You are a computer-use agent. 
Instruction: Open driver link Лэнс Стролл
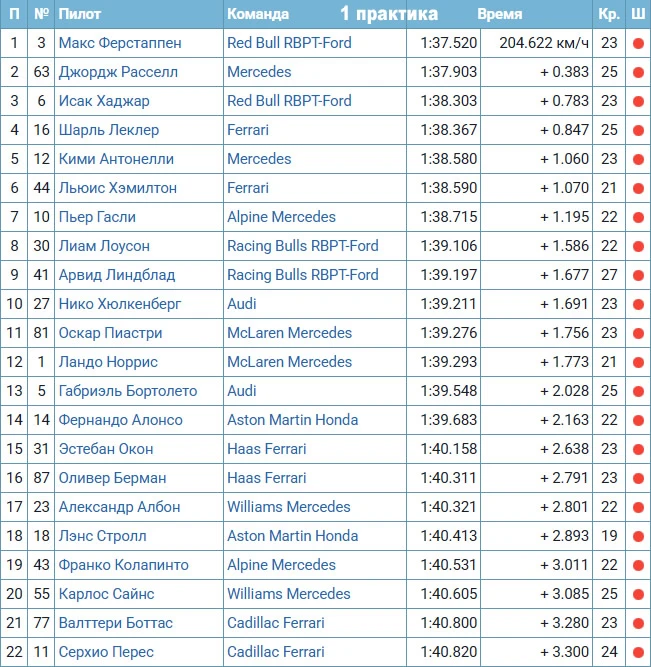click(103, 536)
